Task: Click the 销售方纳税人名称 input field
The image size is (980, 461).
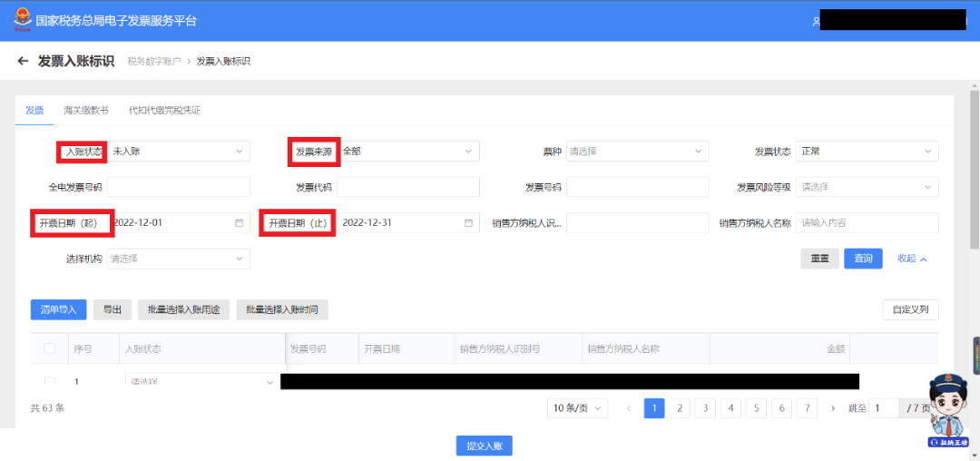Action: pos(867,222)
